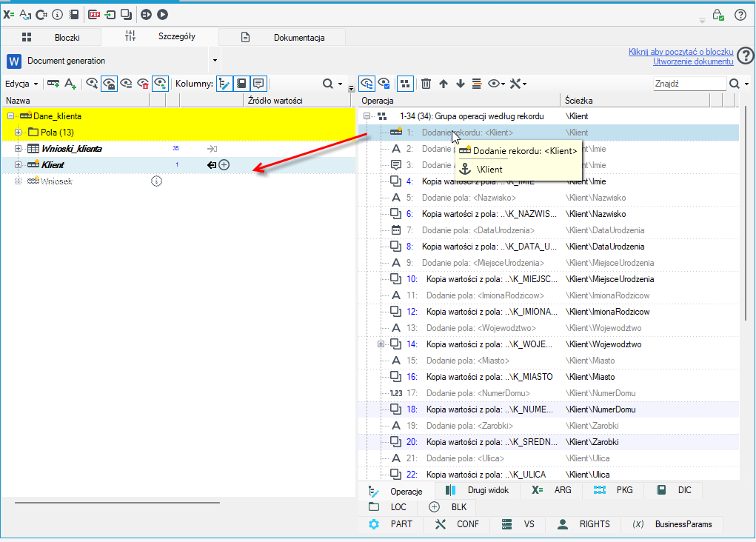The height and width of the screenshot is (542, 756).
Task: Open the Edycja dropdown menu
Action: (21, 84)
